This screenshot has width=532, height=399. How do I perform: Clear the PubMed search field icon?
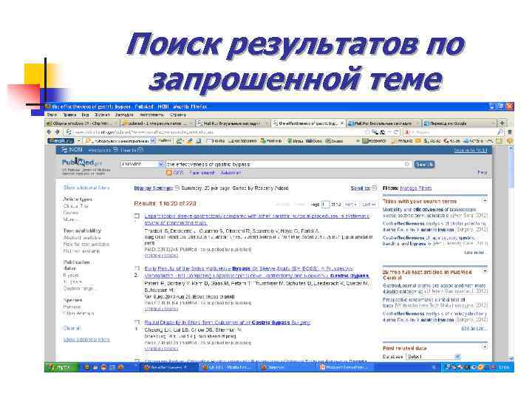(407, 164)
